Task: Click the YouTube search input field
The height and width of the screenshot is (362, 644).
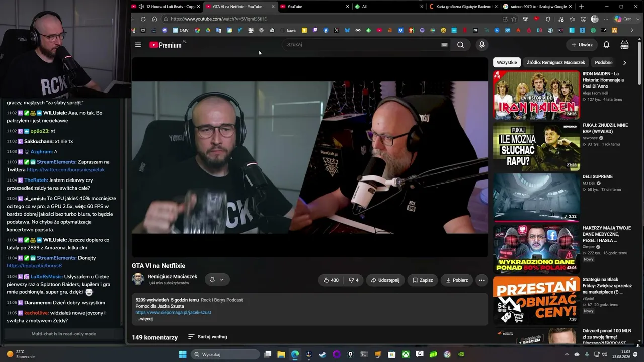Action: 362,45
